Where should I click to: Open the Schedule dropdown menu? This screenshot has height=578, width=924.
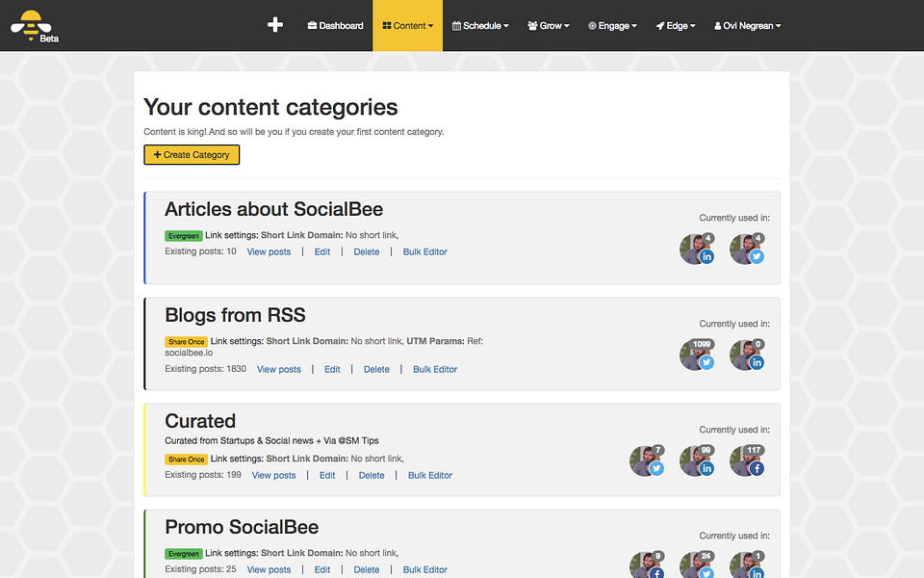(x=480, y=25)
